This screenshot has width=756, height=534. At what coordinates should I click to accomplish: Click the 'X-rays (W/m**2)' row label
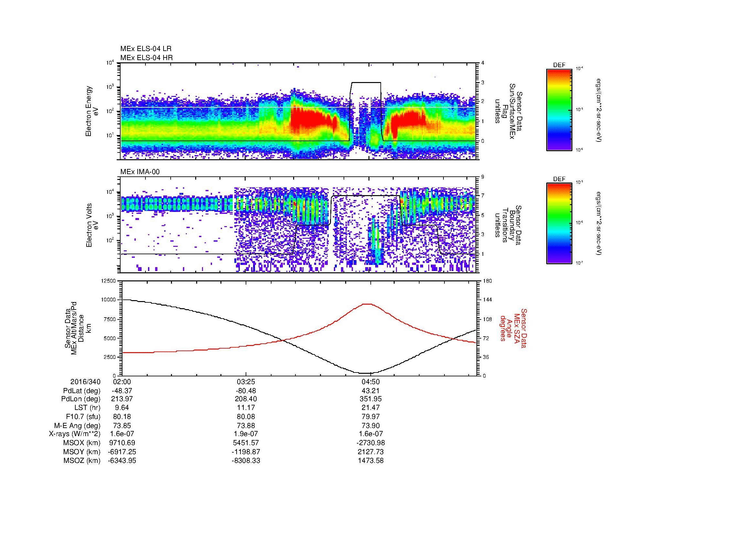[75, 434]
